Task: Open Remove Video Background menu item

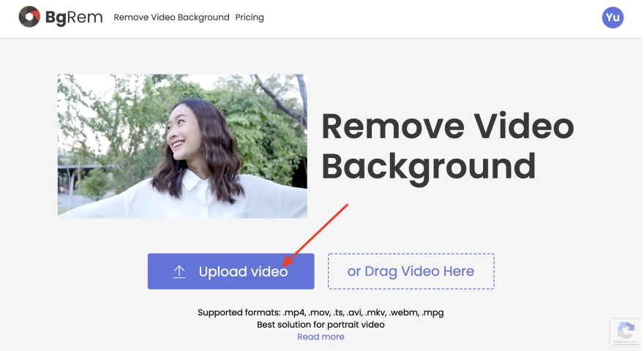Action: pos(171,18)
